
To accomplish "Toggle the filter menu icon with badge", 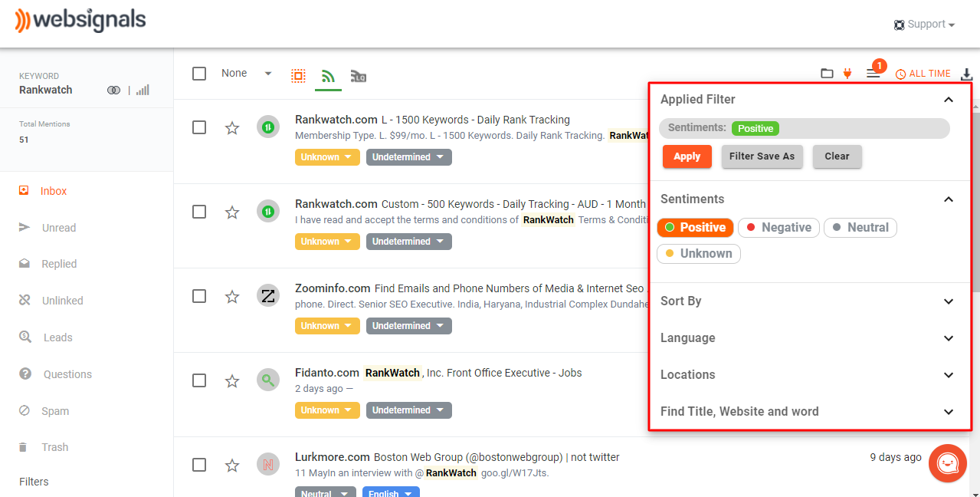I will (x=873, y=74).
